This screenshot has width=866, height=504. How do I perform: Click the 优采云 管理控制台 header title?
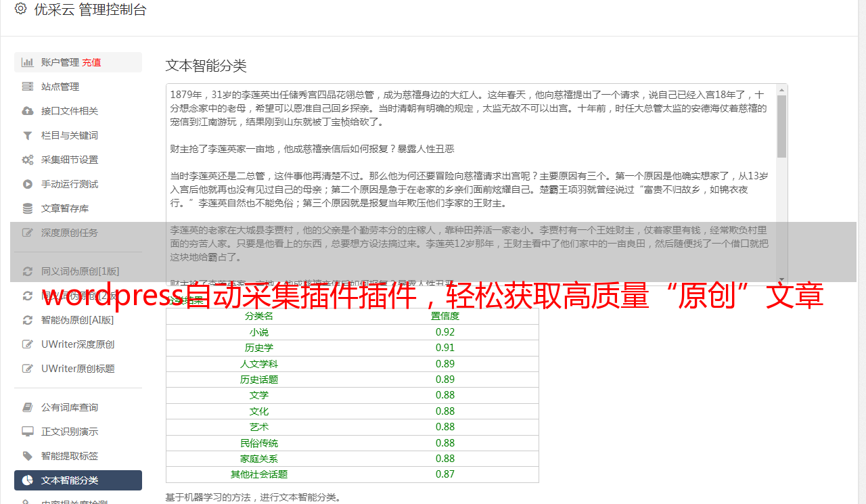tap(90, 9)
